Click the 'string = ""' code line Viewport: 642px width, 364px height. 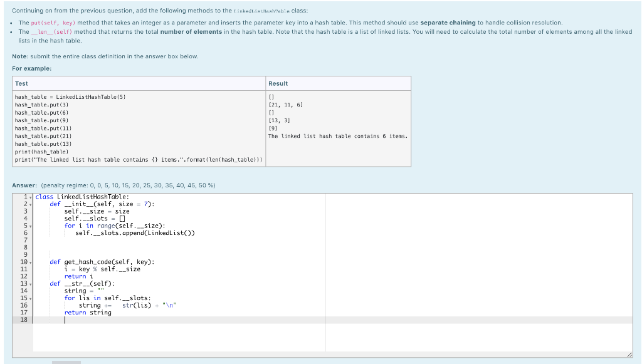coord(84,291)
